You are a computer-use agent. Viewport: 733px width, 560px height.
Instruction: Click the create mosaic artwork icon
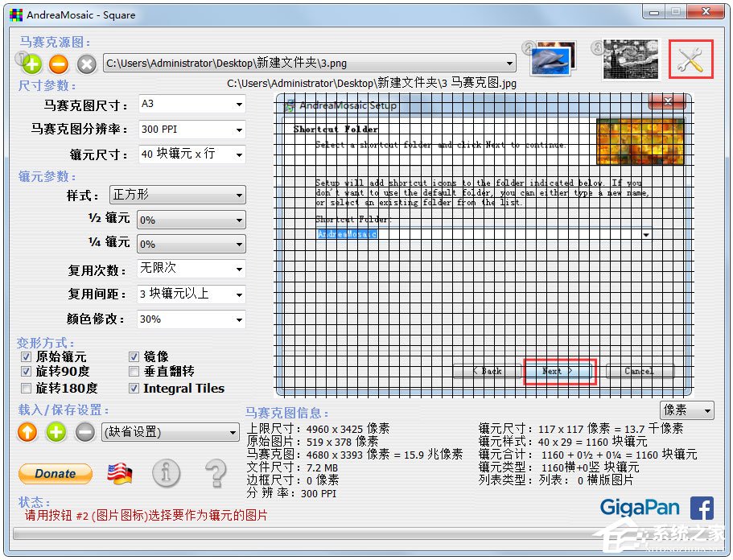[x=630, y=59]
